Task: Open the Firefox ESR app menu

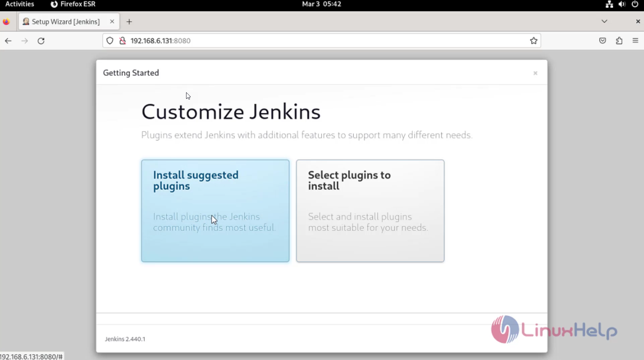Action: click(73, 4)
